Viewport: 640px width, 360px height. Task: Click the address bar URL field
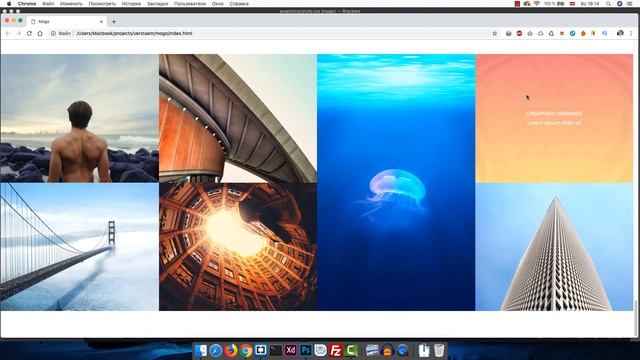[x=269, y=33]
